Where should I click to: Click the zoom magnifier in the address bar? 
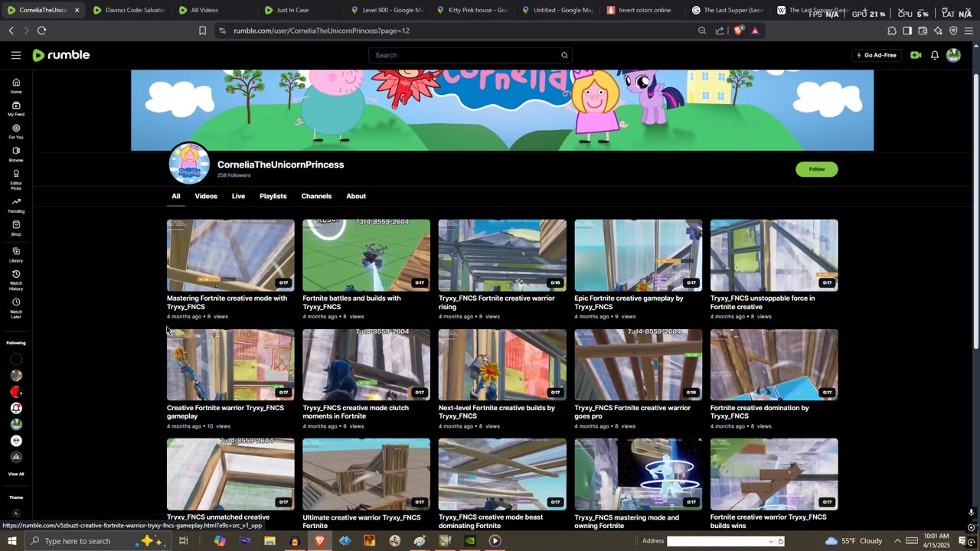[x=702, y=31]
